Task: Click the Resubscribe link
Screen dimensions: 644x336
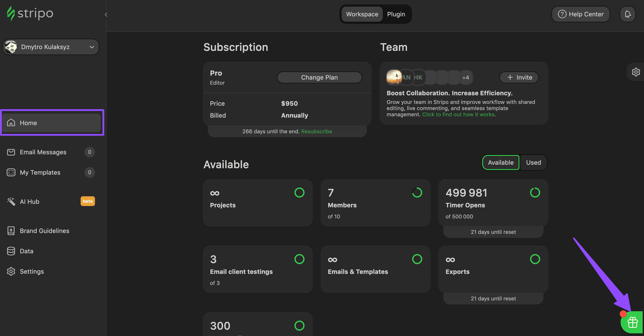Action: tap(316, 131)
